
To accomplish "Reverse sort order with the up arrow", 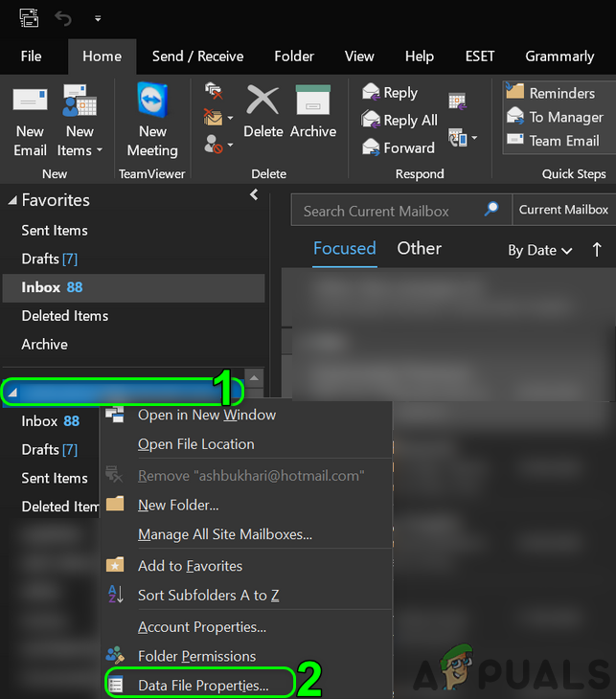I will tap(597, 250).
